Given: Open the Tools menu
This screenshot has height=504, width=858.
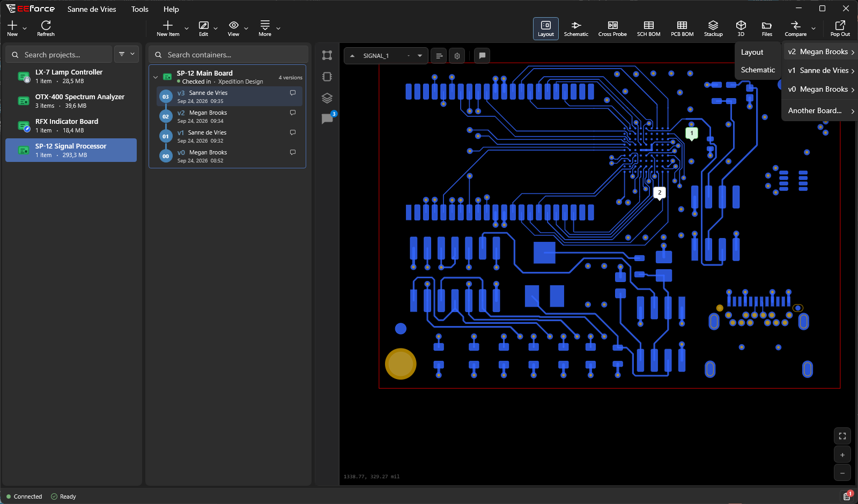Looking at the screenshot, I should click(x=140, y=9).
